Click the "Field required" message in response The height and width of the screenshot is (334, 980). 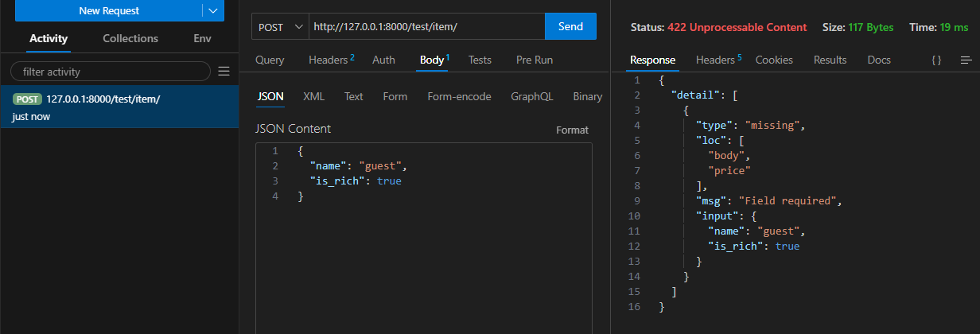pyautogui.click(x=790, y=200)
